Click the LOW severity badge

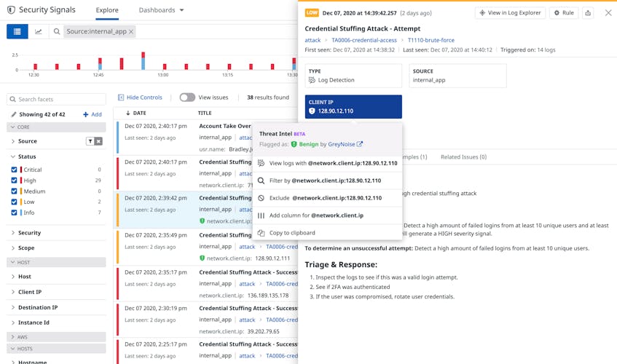point(312,13)
